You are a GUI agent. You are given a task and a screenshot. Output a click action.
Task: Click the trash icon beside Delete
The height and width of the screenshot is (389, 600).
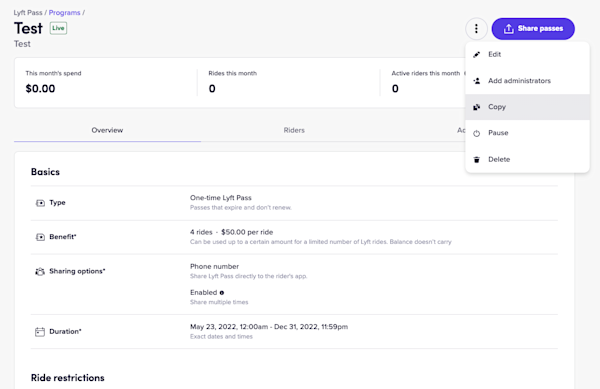click(476, 160)
